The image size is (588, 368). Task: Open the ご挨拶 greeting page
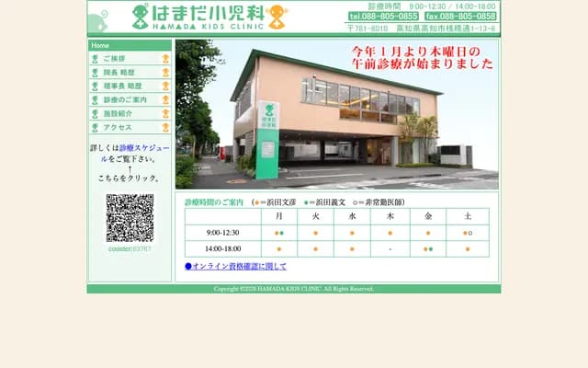130,59
